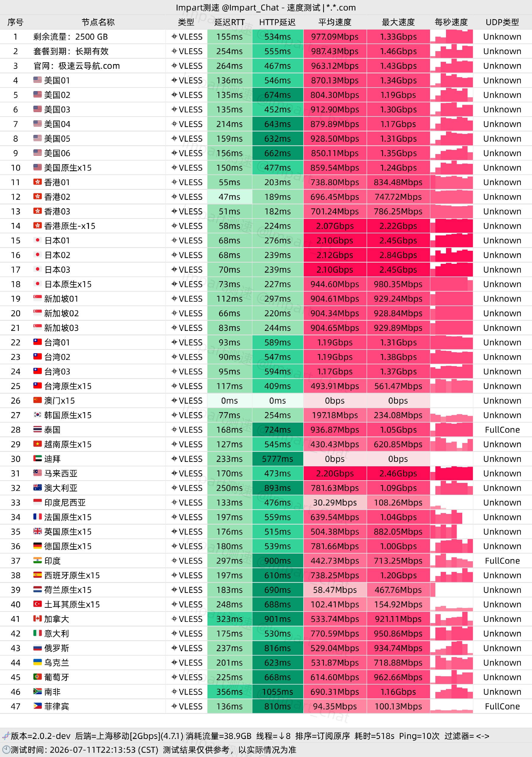Image resolution: width=532 pixels, height=757 pixels.
Task: Click the Hong Kong flag for 香港01
Action: pos(38,182)
